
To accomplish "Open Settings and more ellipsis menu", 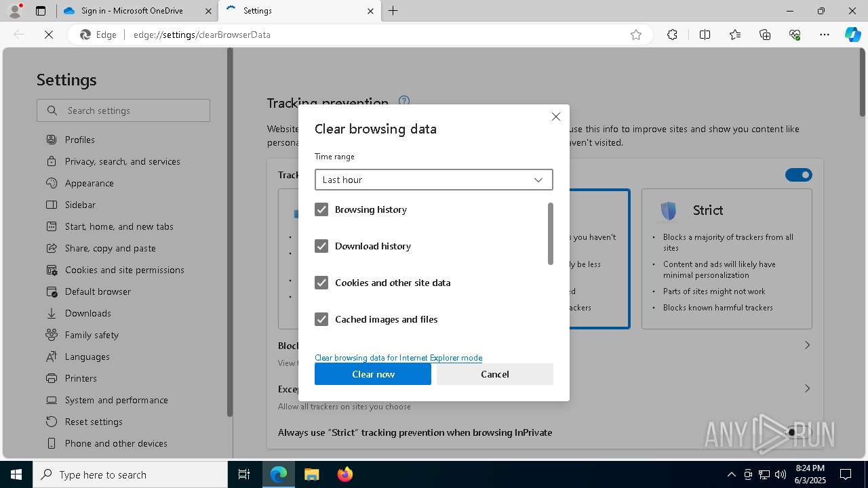I will (x=825, y=35).
